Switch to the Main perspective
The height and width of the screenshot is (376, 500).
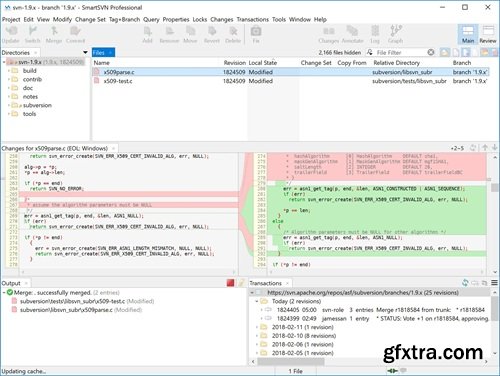(x=468, y=34)
